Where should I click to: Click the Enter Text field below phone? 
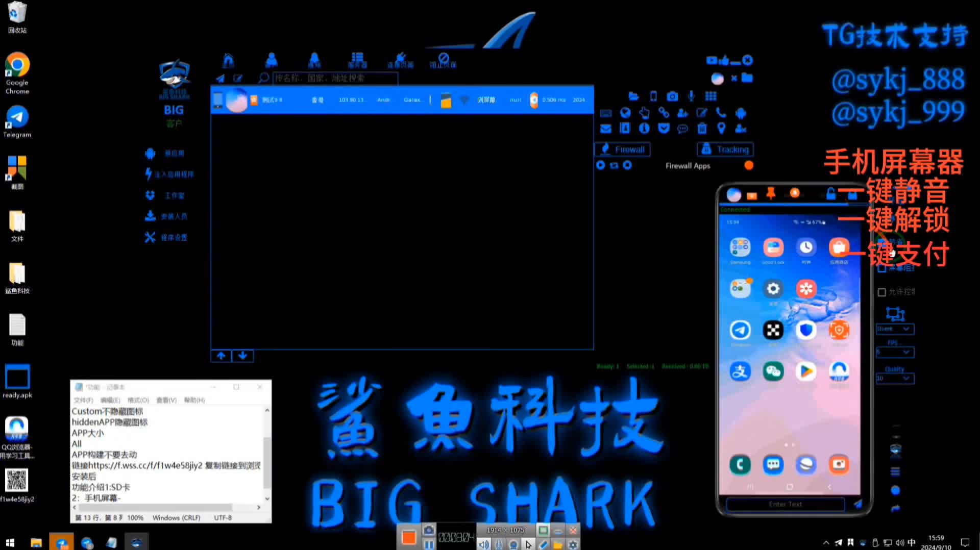tap(785, 504)
